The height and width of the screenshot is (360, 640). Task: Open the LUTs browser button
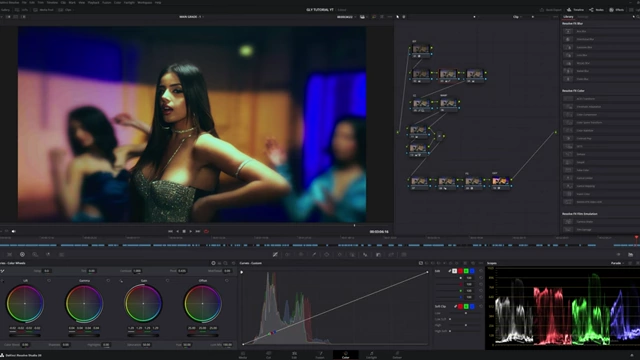click(x=22, y=10)
